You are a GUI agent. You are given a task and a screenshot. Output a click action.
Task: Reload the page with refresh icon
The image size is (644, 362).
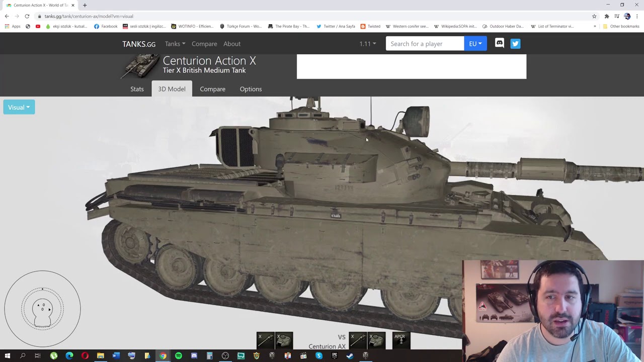(27, 16)
